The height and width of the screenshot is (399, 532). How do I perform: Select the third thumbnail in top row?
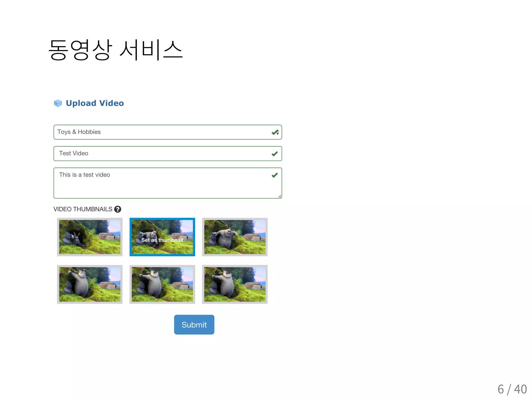235,237
